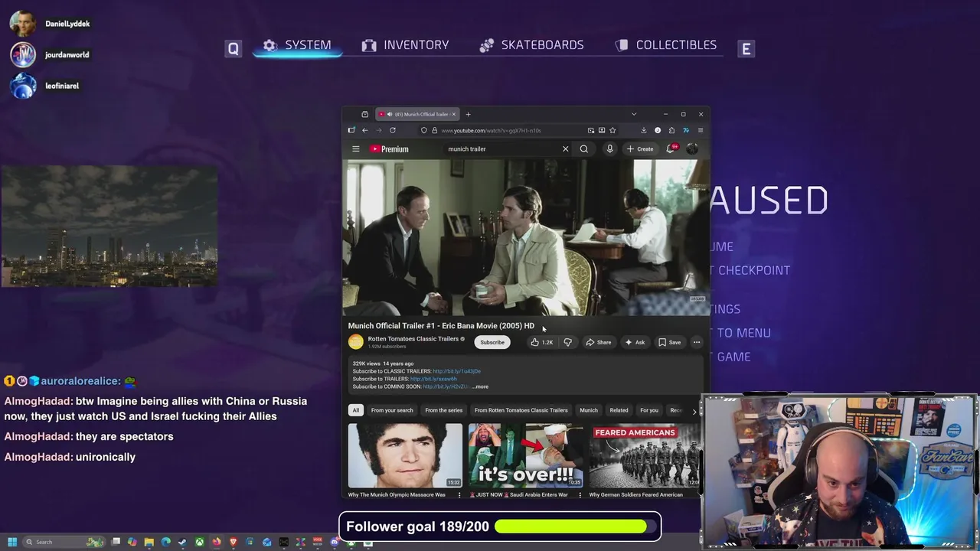Open options for Why The Munich Olympic Massacre video
This screenshot has height=551, width=980.
459,495
